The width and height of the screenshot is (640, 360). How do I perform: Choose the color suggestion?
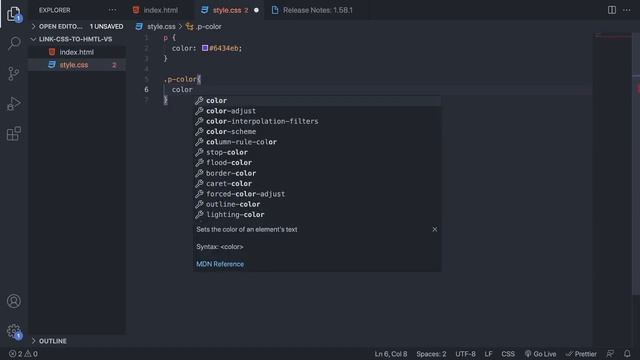[x=317, y=100]
